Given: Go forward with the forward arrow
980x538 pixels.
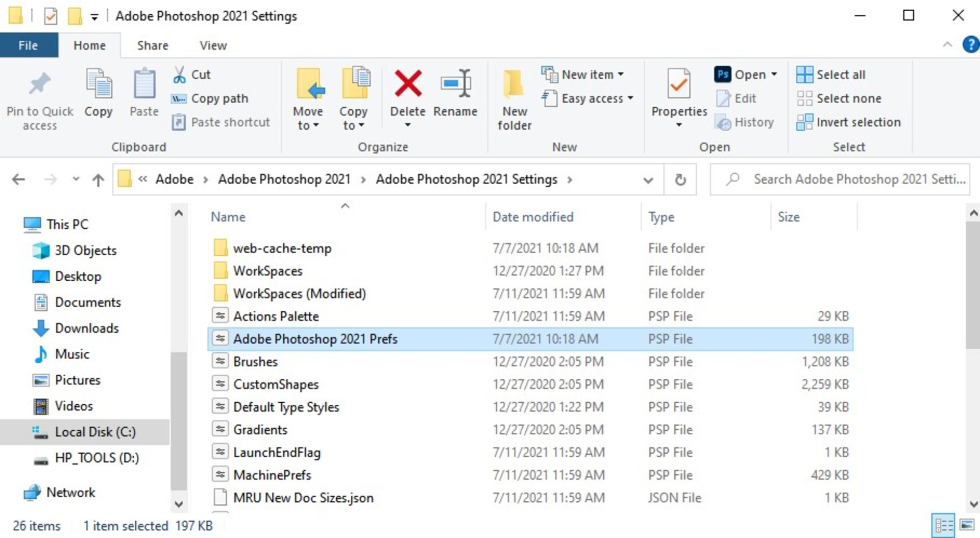Looking at the screenshot, I should [x=50, y=180].
